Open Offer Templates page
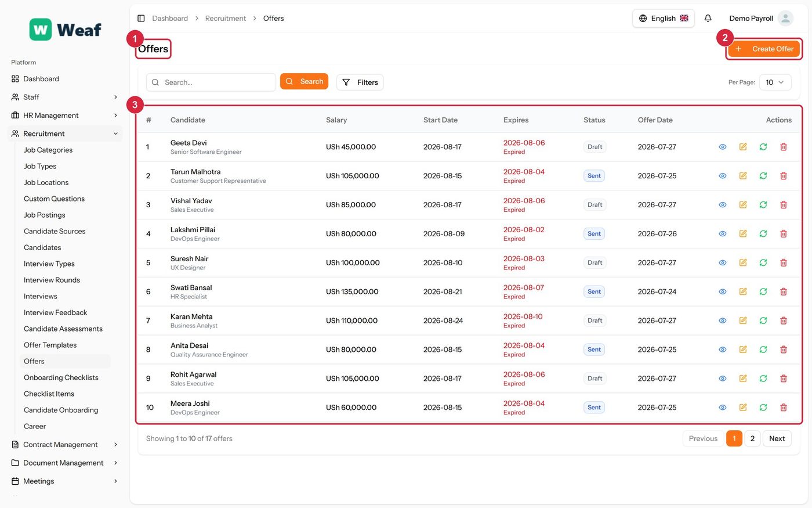 pyautogui.click(x=50, y=345)
